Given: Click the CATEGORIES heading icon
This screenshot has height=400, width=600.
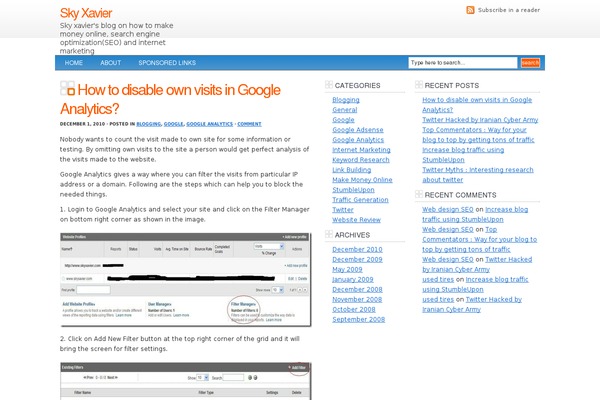Looking at the screenshot, I should pyautogui.click(x=329, y=85).
